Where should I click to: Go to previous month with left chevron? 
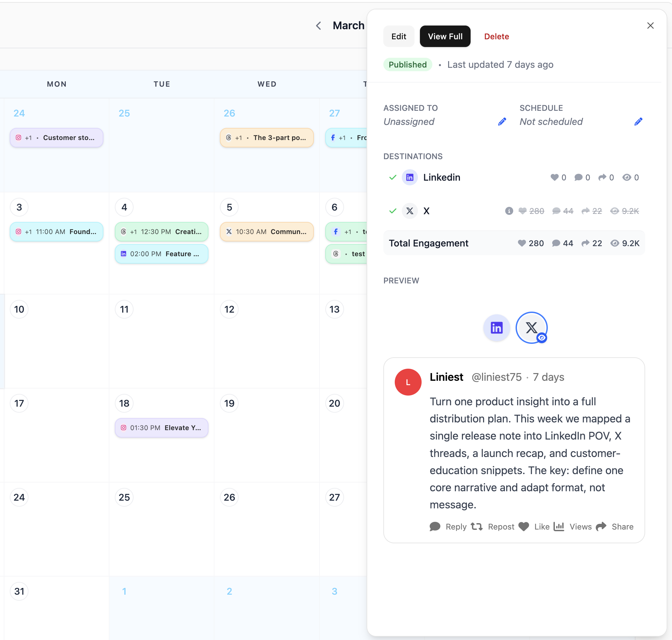tap(319, 26)
